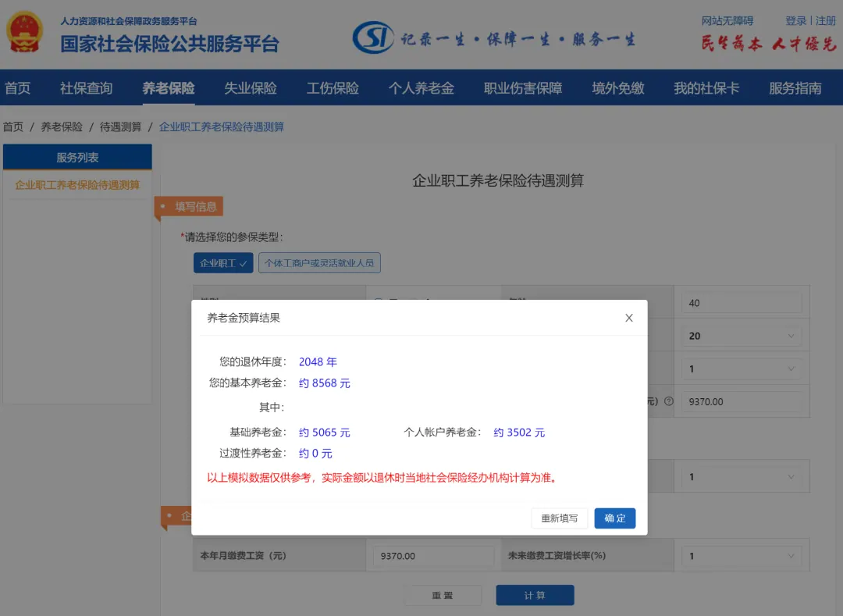843x616 pixels.
Task: Select 个体工商户或灵活就业人员 insurance type
Action: [319, 263]
